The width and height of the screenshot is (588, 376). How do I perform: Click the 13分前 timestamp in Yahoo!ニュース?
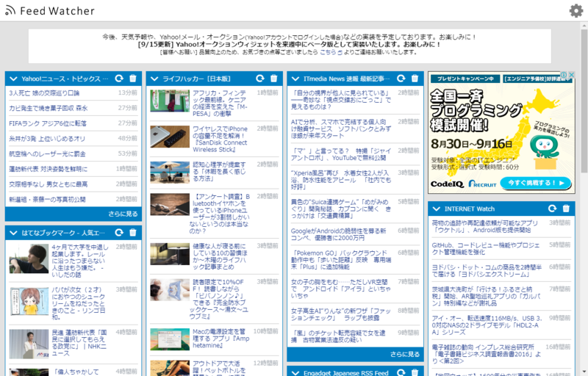[127, 93]
